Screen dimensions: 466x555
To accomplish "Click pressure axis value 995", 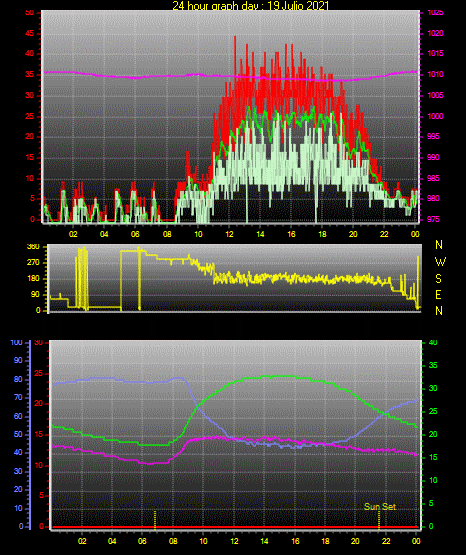I will (x=433, y=136).
